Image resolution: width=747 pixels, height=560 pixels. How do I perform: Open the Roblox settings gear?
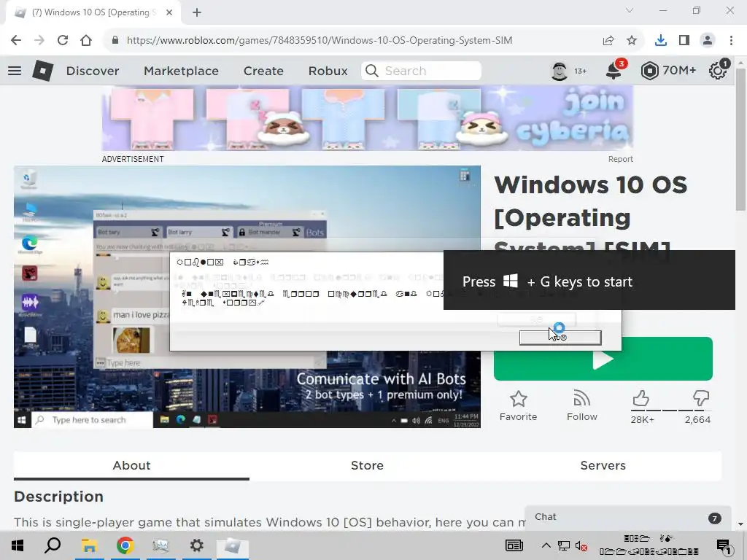pyautogui.click(x=718, y=71)
